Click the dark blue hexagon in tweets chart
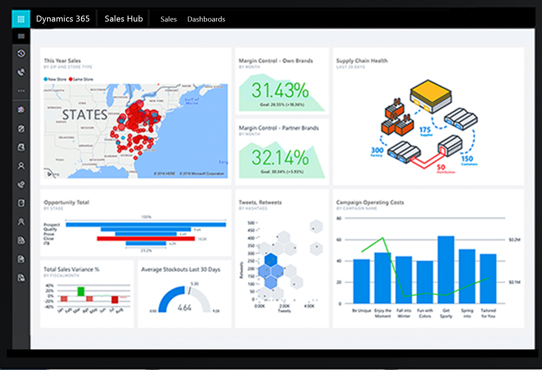Viewport: 542px width, 370px height. pos(271,260)
